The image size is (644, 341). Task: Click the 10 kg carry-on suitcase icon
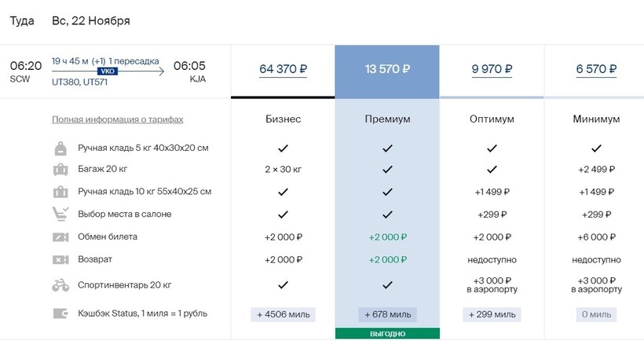click(60, 192)
